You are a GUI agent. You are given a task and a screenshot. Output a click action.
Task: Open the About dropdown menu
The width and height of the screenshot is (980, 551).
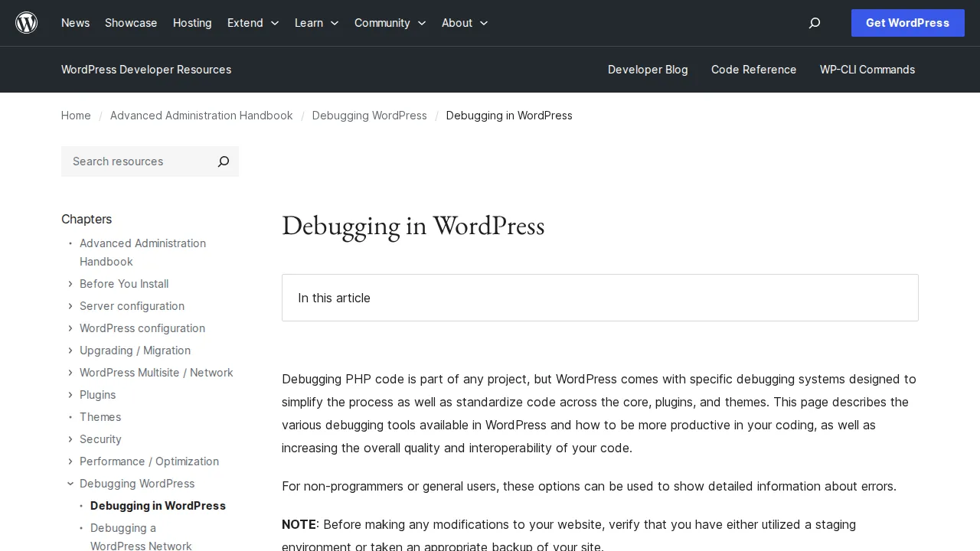coord(465,23)
